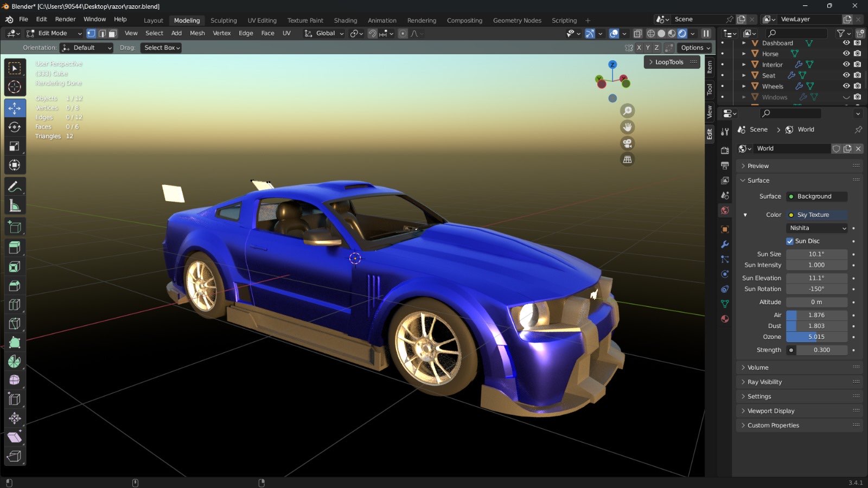Screen dimensions: 868x488
Task: Activate the Extrude Region tool
Action: (x=15, y=248)
